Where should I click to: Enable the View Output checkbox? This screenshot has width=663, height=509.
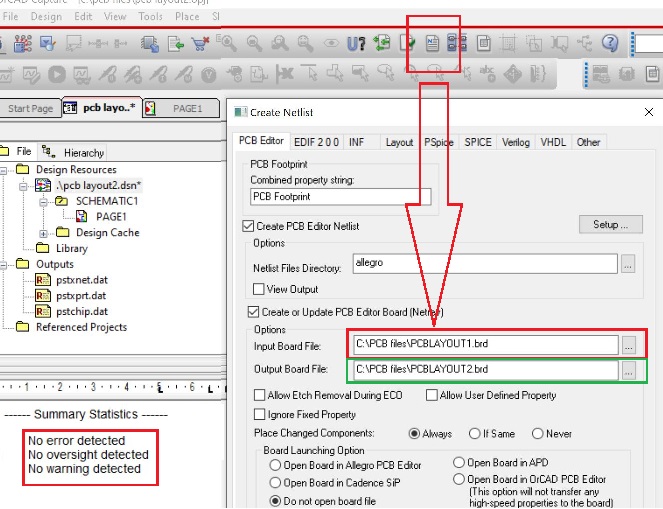259,289
